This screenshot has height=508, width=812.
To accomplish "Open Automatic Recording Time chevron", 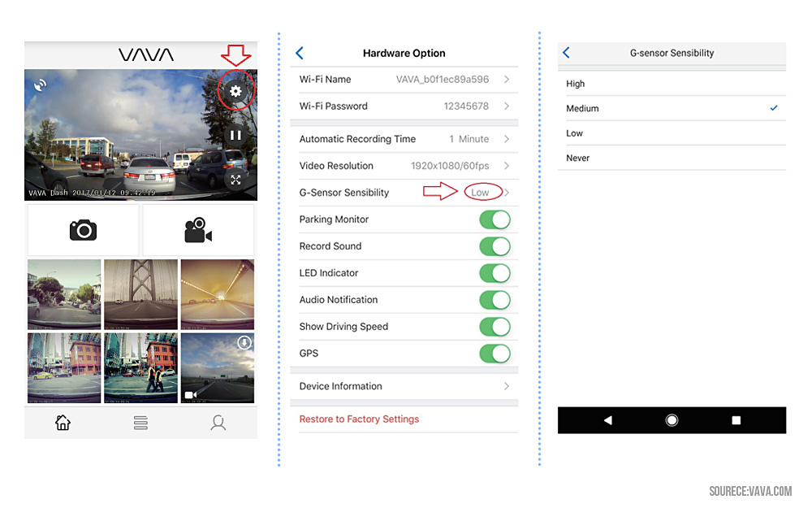I will tap(507, 139).
